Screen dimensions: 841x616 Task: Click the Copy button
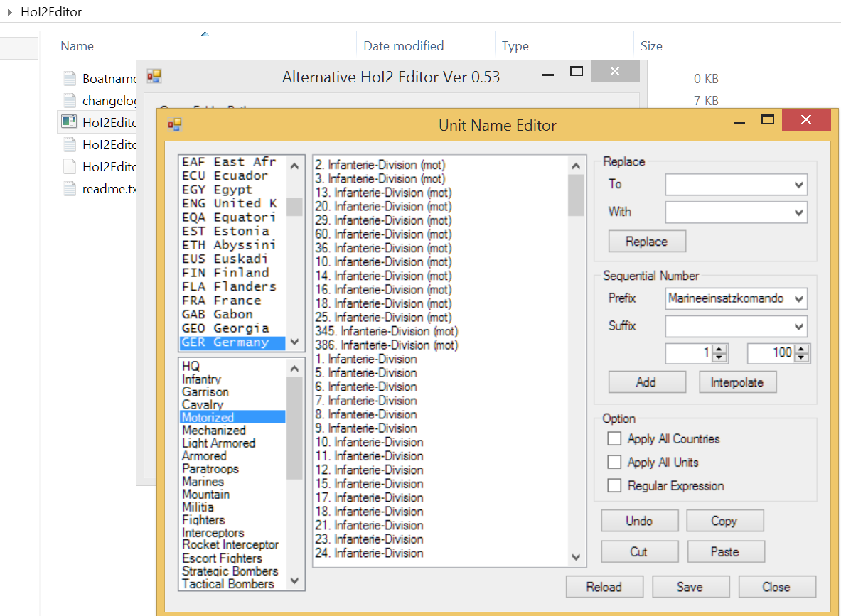724,521
